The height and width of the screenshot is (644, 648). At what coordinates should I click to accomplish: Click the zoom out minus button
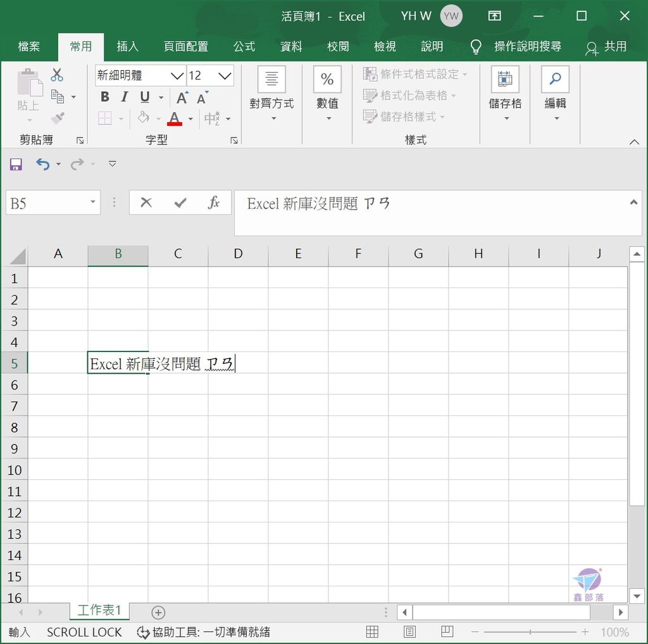475,632
